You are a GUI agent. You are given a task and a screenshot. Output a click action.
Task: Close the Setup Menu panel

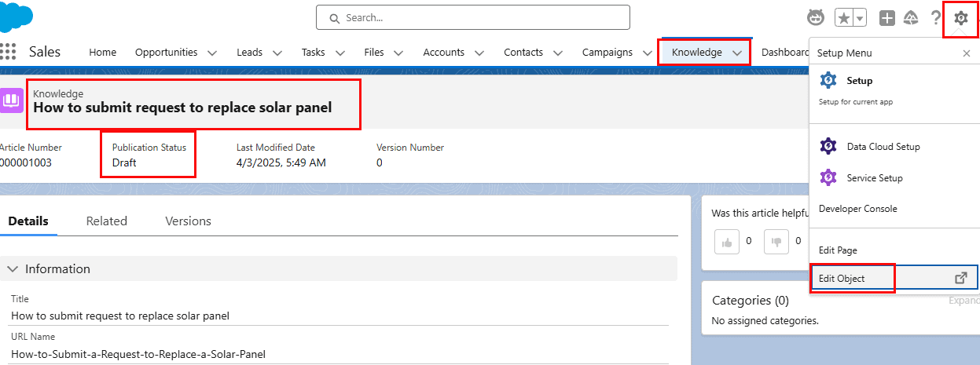click(967, 53)
